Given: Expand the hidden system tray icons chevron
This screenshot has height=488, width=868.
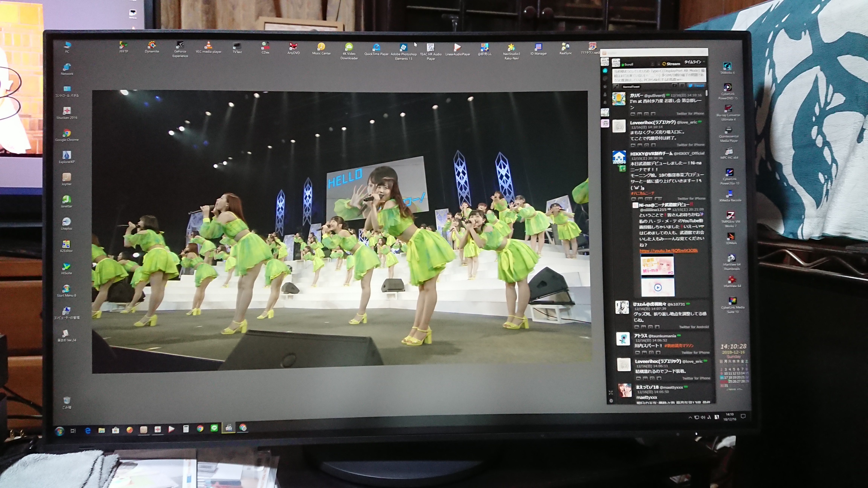Looking at the screenshot, I should (690, 417).
